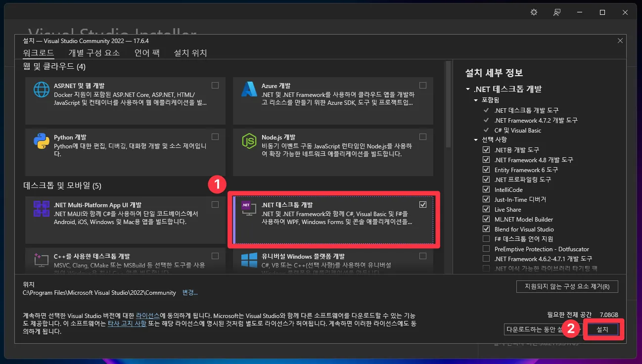The height and width of the screenshot is (364, 642).
Task: Enable the Node.js 개발 workload checkbox
Action: tap(423, 136)
